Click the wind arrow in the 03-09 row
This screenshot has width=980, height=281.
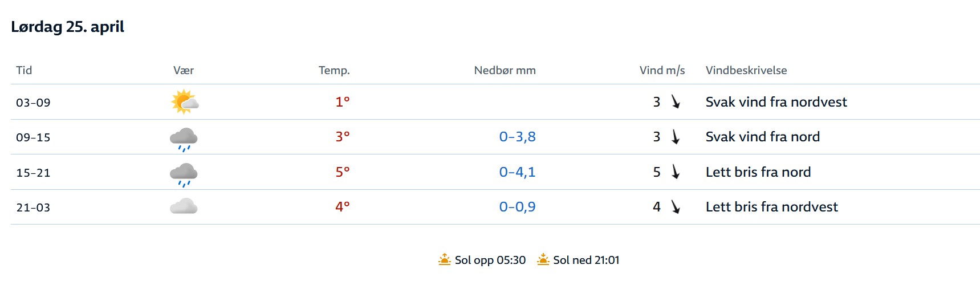pos(676,102)
